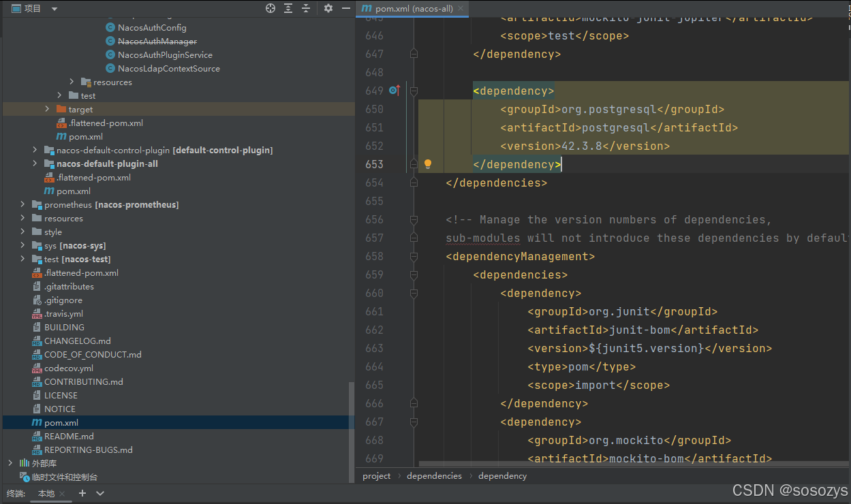
Task: Expand the prometheus [nacos-prometheus] module
Action: [22, 204]
